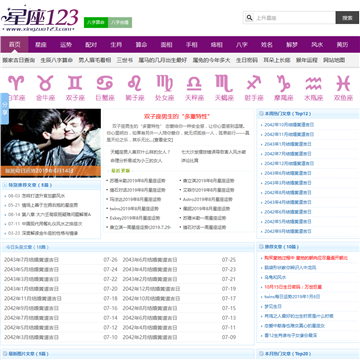
Task: Click the magnifier icon in search box
Action: [x=249, y=18]
